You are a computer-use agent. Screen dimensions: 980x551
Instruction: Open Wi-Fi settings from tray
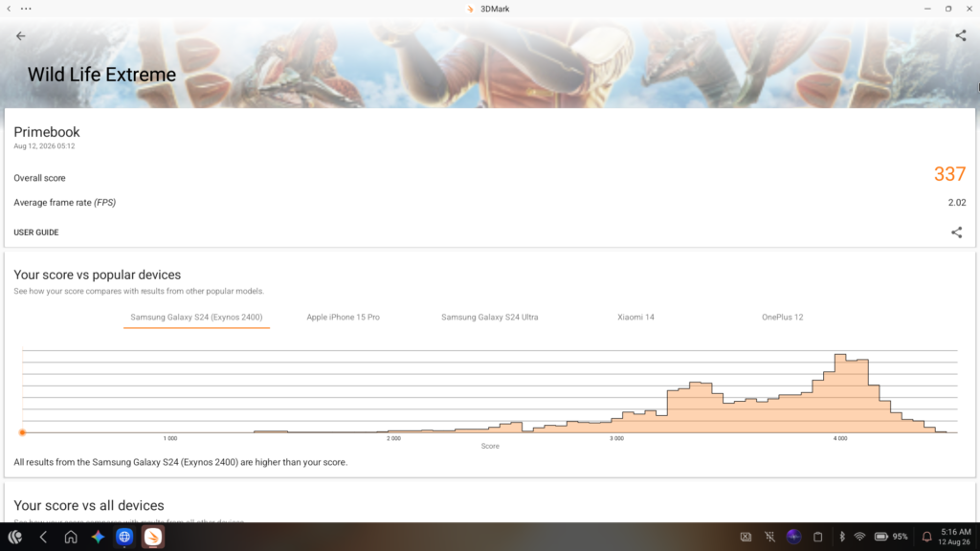(860, 537)
